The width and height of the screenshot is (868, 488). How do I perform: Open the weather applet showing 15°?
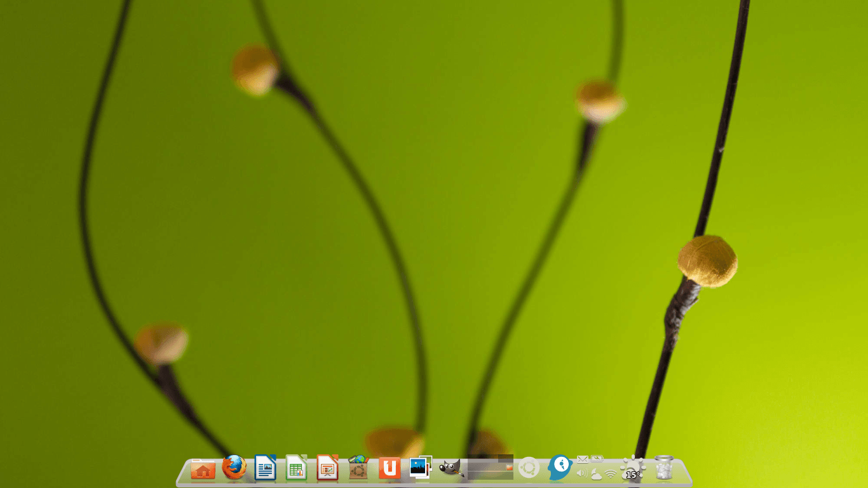coord(633,468)
